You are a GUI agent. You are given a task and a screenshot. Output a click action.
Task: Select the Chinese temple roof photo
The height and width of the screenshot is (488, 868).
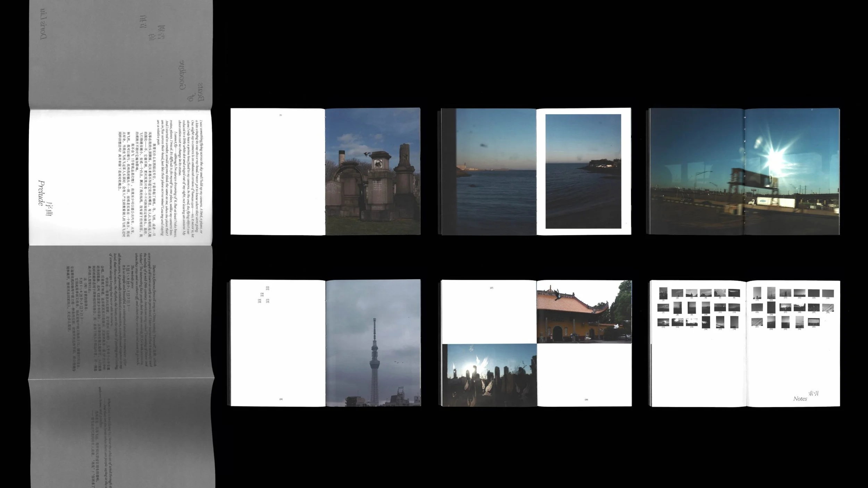pyautogui.click(x=584, y=312)
